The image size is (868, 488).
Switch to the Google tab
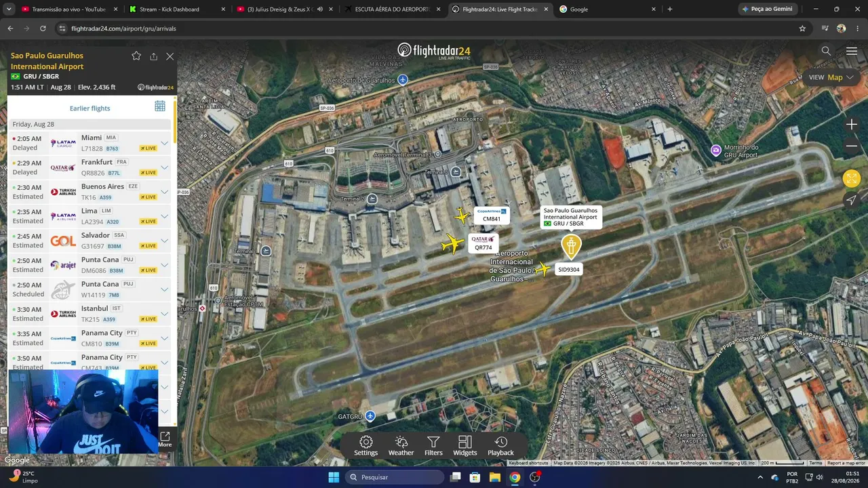(x=608, y=9)
